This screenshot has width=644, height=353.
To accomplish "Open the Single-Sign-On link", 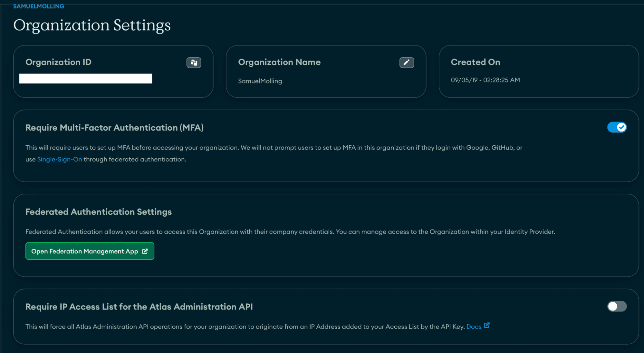I will tap(59, 159).
